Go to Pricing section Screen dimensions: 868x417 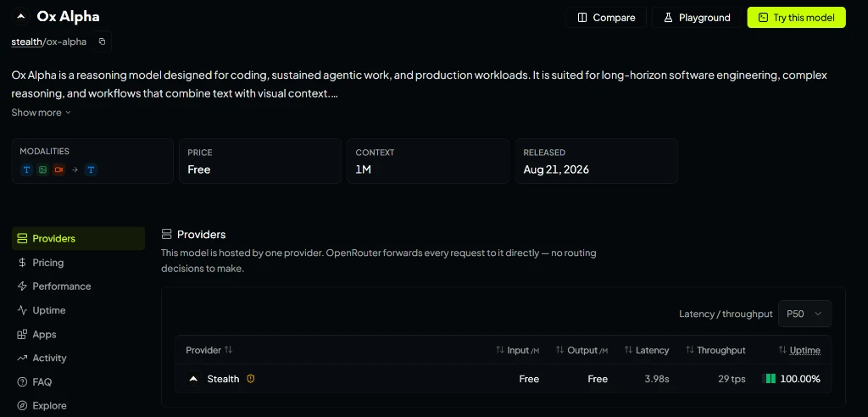(78, 263)
